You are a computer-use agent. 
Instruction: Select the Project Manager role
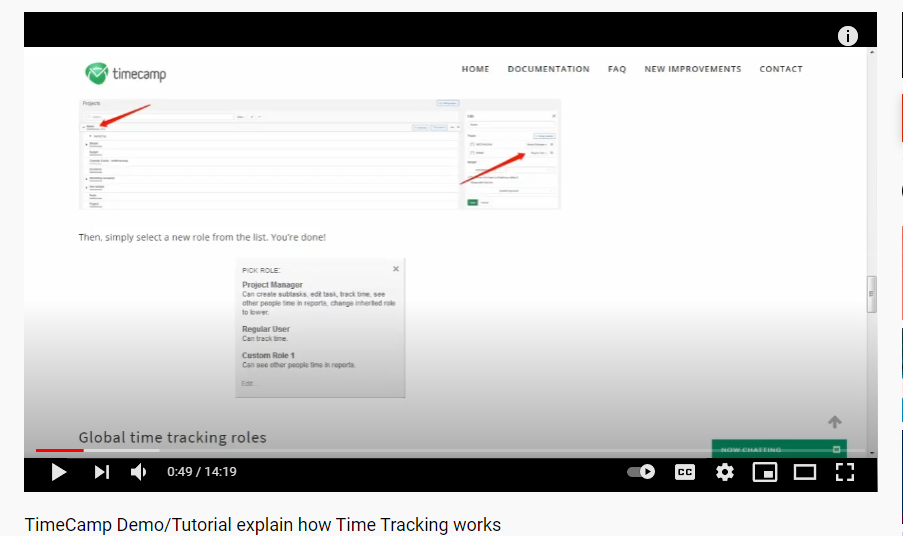tap(272, 284)
